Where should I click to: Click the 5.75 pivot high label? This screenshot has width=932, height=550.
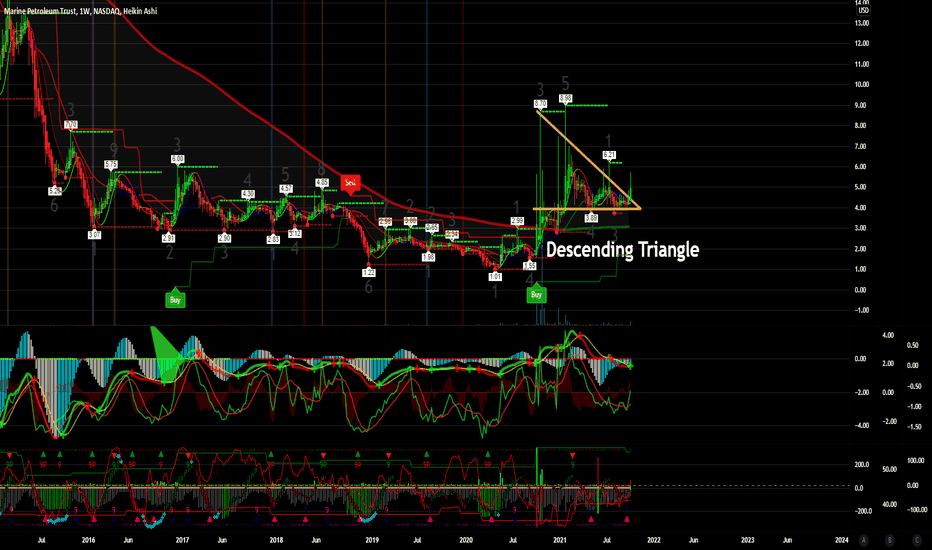click(111, 165)
